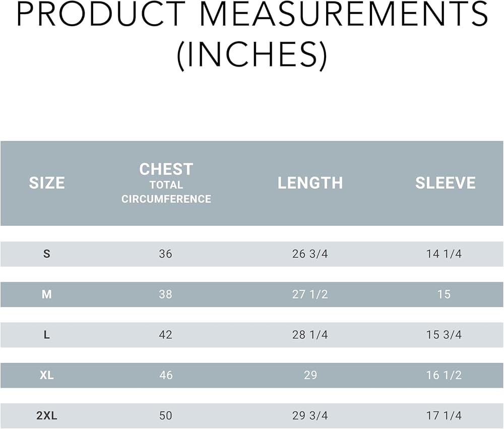Click chest value 36 in the S row
This screenshot has width=504, height=429.
click(x=165, y=254)
